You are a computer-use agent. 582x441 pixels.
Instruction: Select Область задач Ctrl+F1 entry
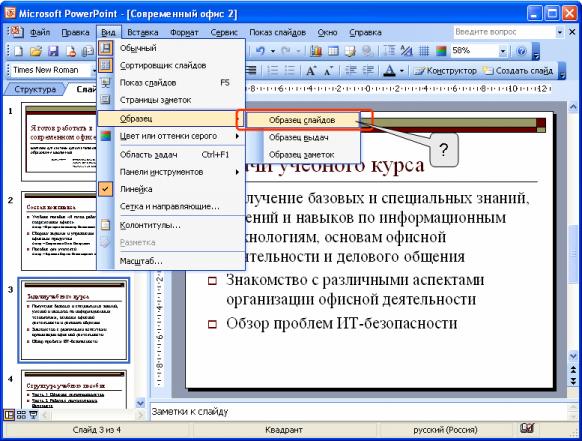171,154
